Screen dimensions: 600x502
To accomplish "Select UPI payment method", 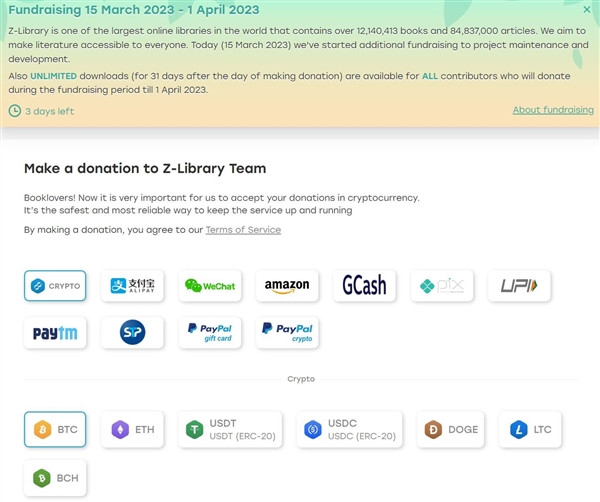I will click(x=519, y=286).
